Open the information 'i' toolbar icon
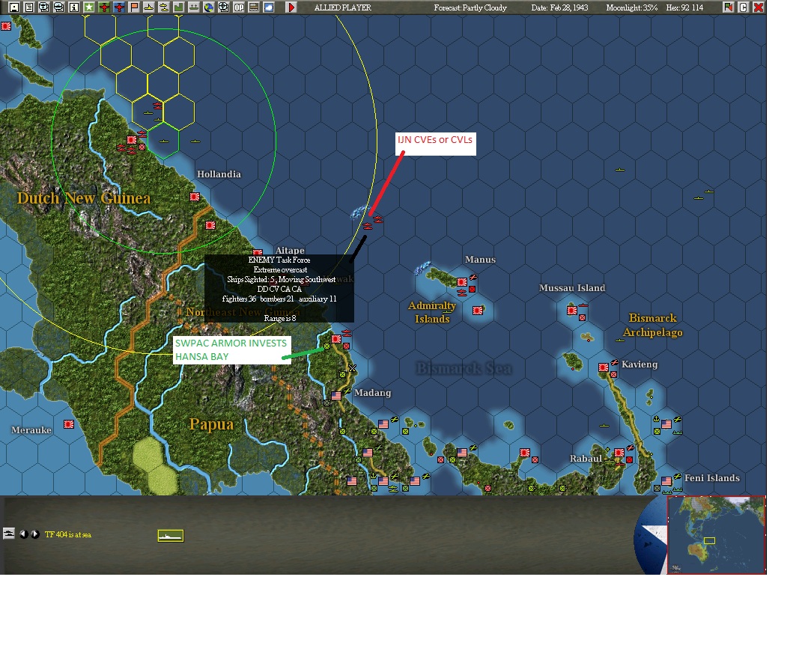The height and width of the screenshot is (672, 811). pyautogui.click(x=74, y=7)
